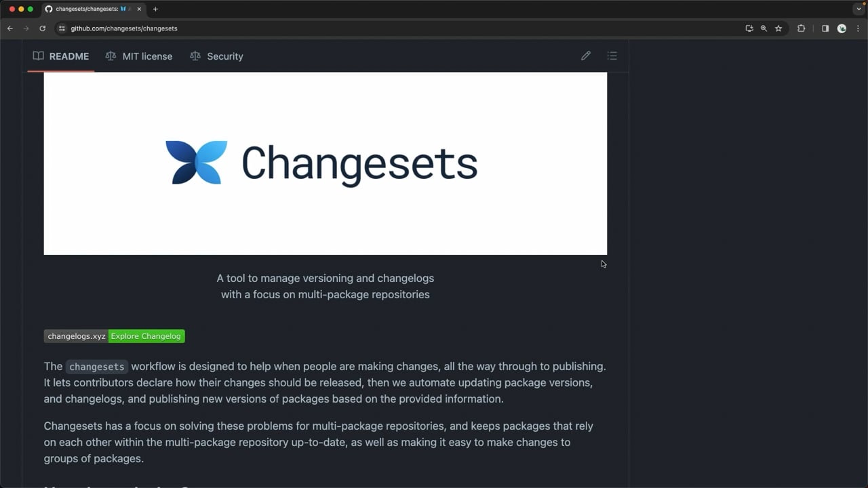Open the README outline list icon
Image resolution: width=868 pixels, height=488 pixels.
612,56
